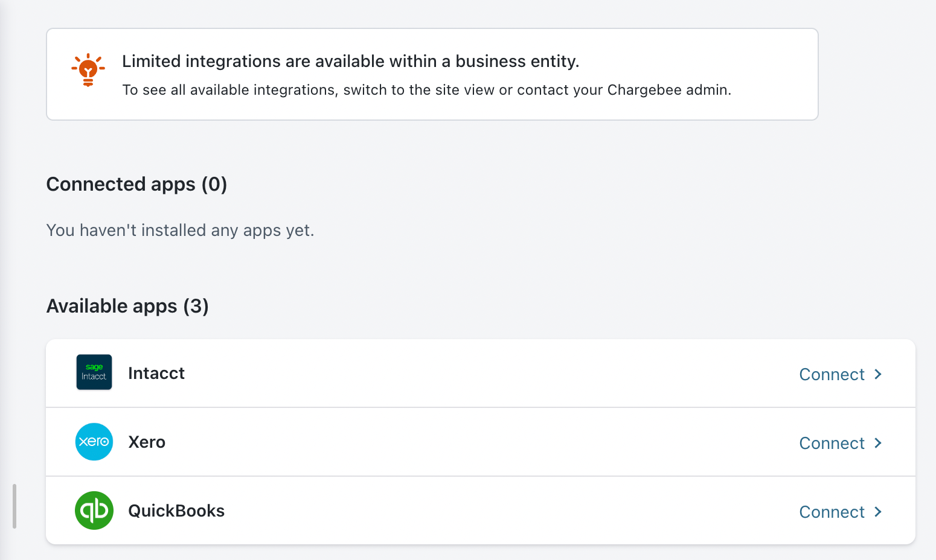Click the orange lightbulb tip icon

pos(88,69)
